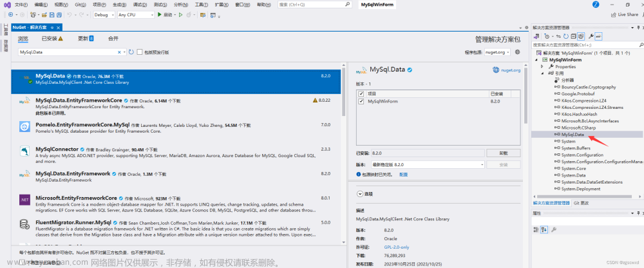Select the Microsoft.EntityFrameworkCore package
Viewport: 644px width, 268px height.
[176, 204]
